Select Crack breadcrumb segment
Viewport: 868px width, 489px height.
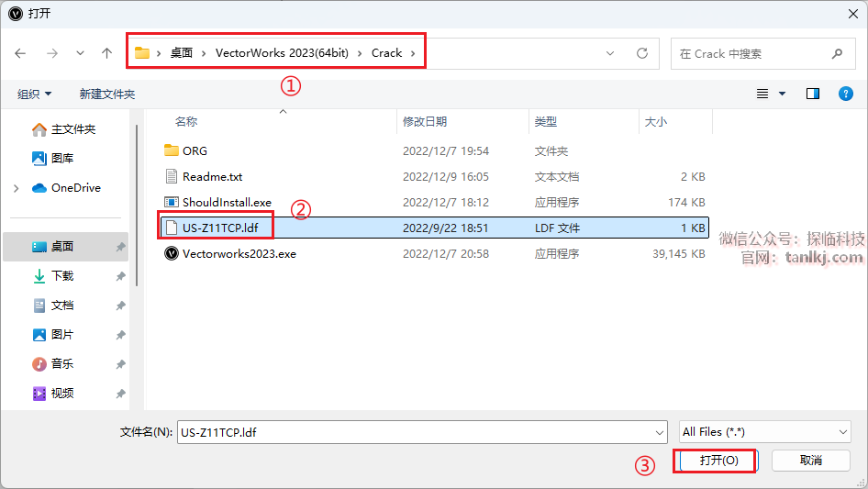tap(386, 53)
